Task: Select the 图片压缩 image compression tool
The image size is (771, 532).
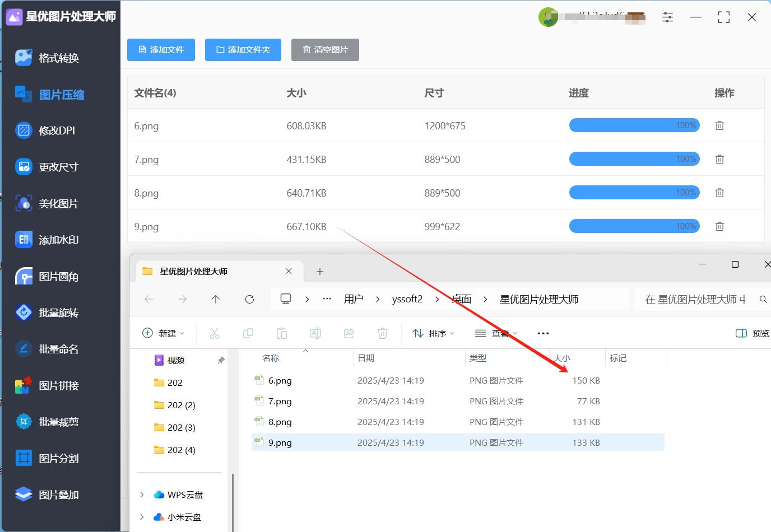Action: 50,95
